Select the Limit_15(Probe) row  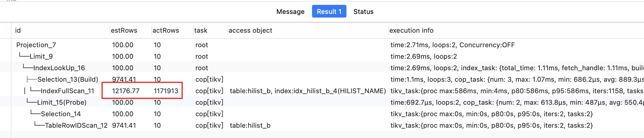(62, 102)
